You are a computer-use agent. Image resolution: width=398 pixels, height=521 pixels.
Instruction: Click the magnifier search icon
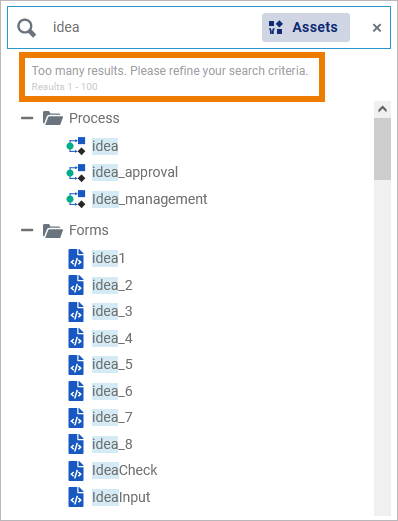(26, 28)
